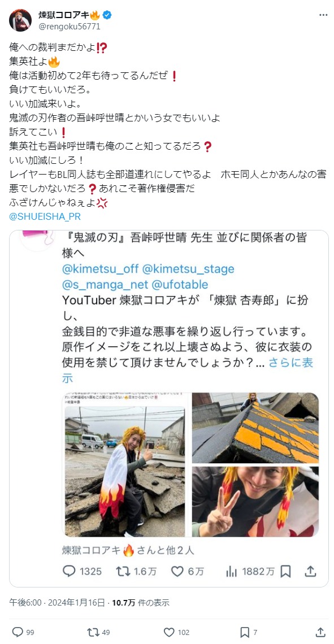Click the quoted tweet's view stats 1882万

pos(232,571)
